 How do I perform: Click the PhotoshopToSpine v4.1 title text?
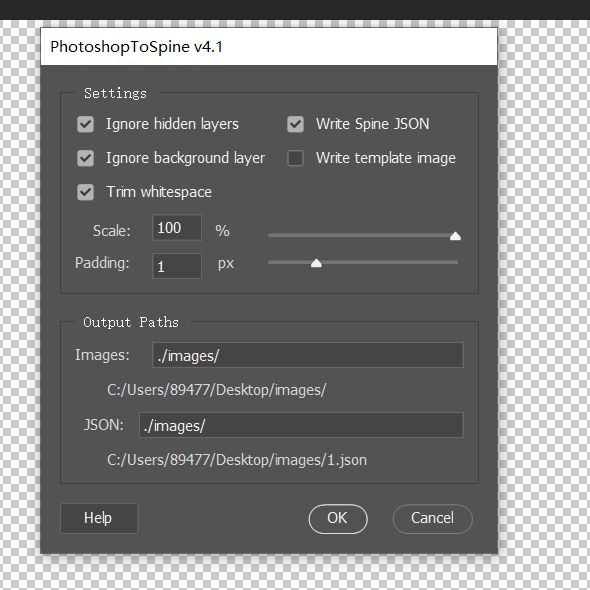pyautogui.click(x=137, y=47)
